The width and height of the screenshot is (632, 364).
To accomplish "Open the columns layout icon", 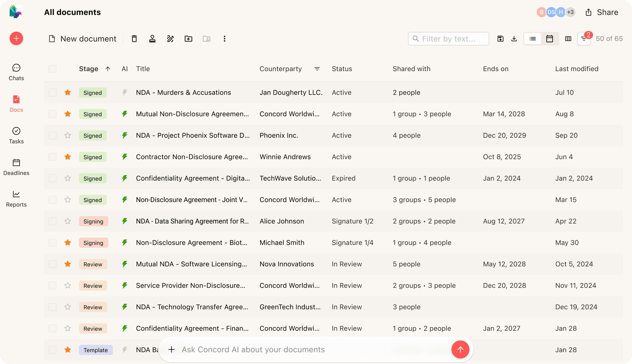I will pyautogui.click(x=568, y=39).
